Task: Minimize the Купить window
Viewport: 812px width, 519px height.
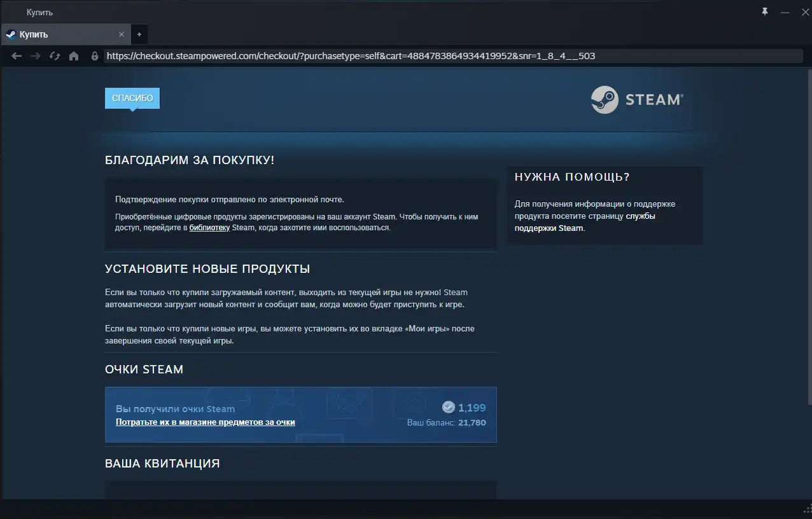Action: point(785,12)
